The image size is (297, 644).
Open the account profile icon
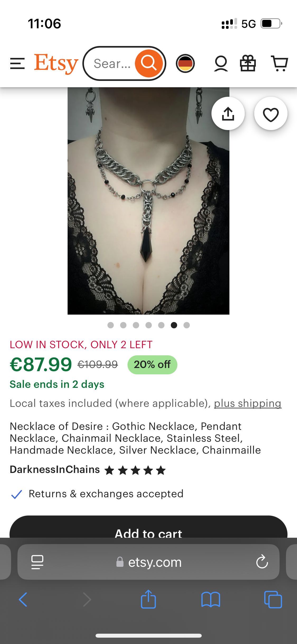(221, 63)
